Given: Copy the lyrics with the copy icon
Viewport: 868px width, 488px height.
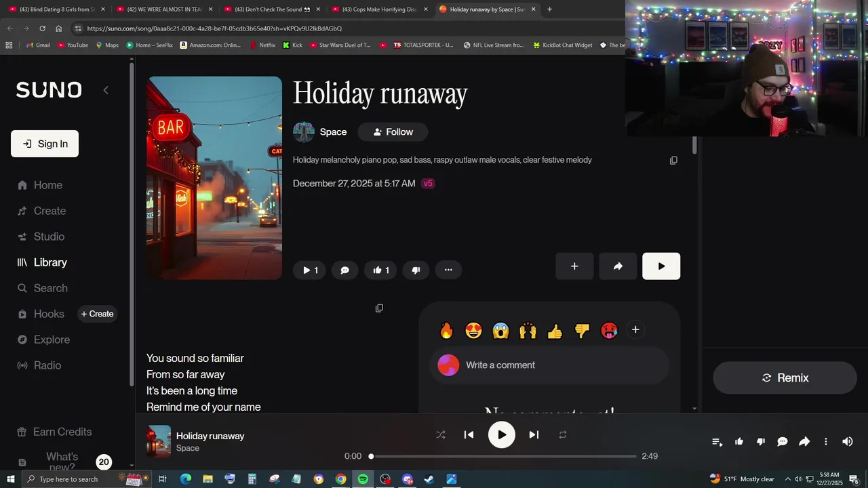Looking at the screenshot, I should pos(379,308).
